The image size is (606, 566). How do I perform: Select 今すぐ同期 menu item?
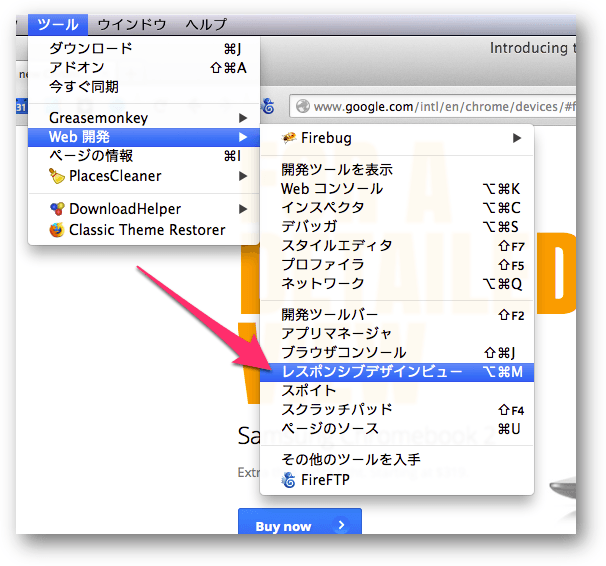[x=144, y=87]
